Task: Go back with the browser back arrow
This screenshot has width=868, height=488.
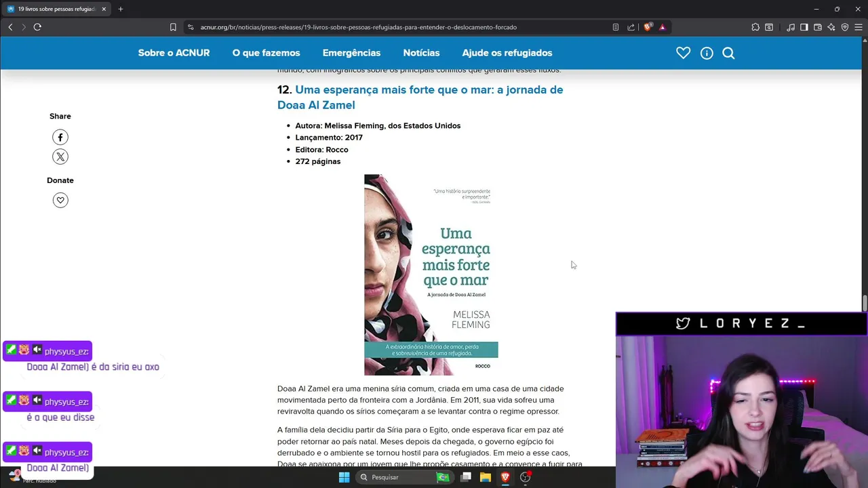Action: click(x=10, y=27)
